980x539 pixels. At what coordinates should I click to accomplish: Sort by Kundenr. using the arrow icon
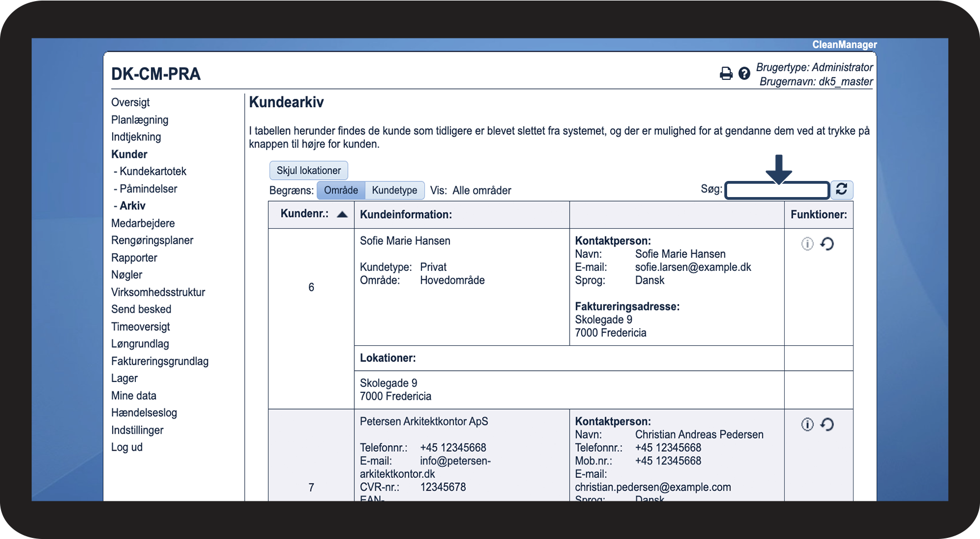click(x=342, y=214)
